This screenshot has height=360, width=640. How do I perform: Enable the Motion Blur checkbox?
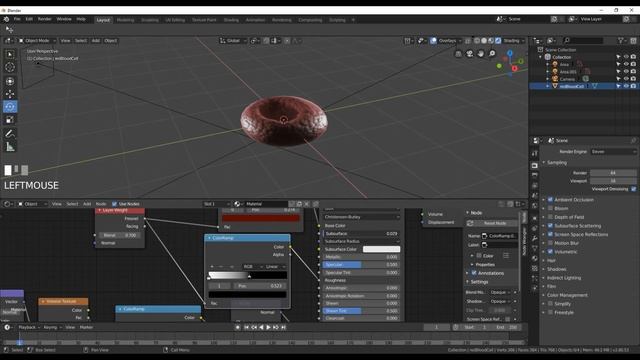pyautogui.click(x=550, y=243)
